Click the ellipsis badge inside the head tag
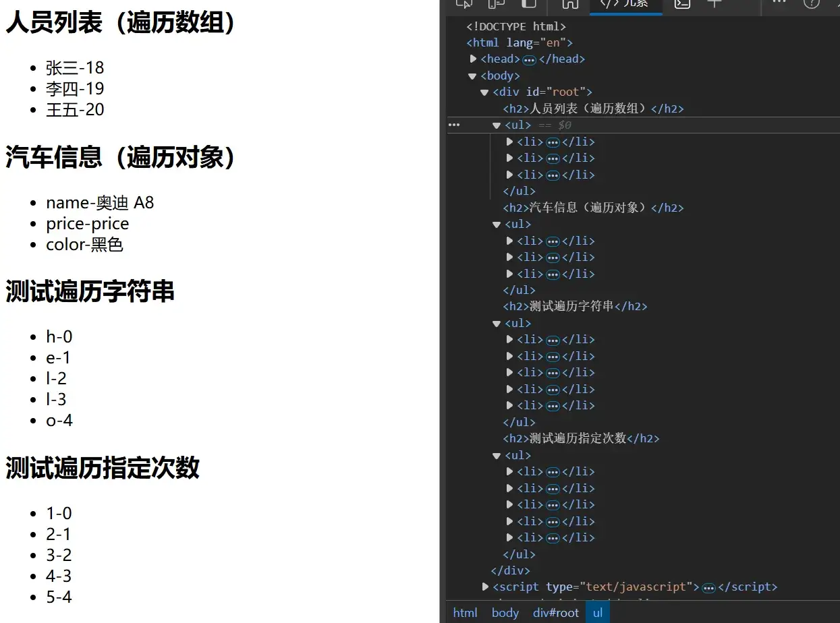 click(x=530, y=59)
